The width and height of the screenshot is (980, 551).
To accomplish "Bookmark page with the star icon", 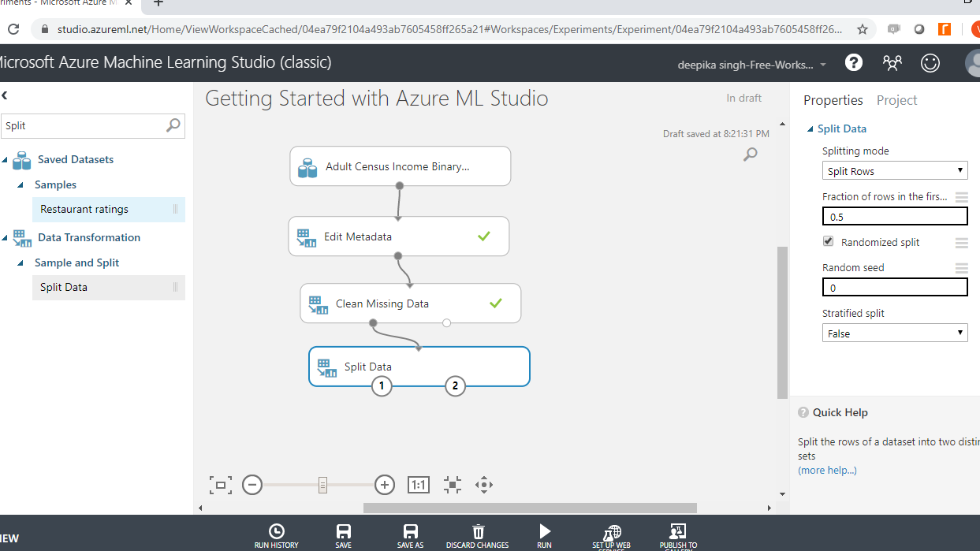I will [863, 29].
